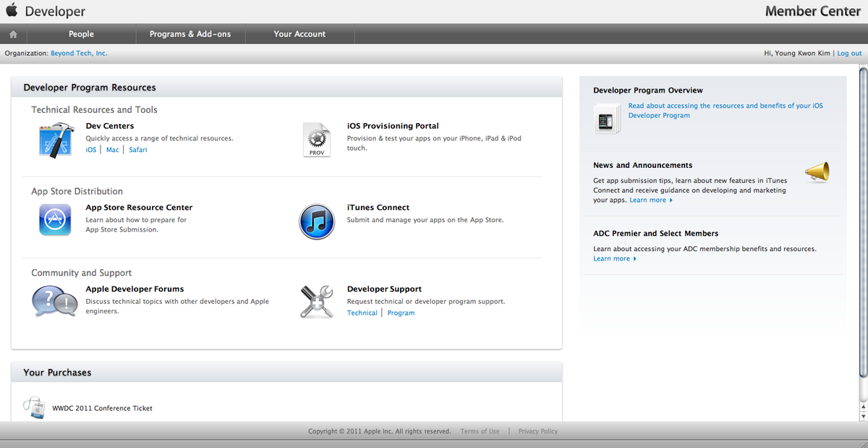Viewport: 868px width, 448px height.
Task: Click the Developer Support heading
Action: click(x=384, y=289)
